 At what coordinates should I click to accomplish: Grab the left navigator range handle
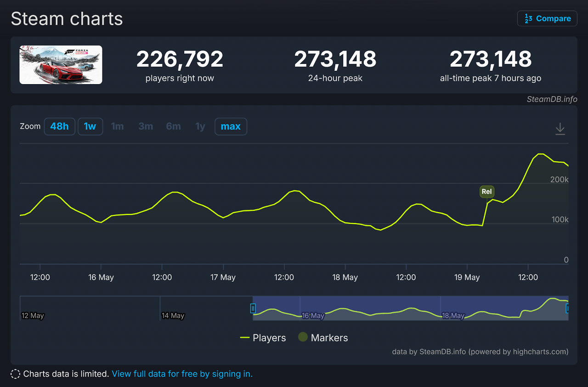coord(253,308)
